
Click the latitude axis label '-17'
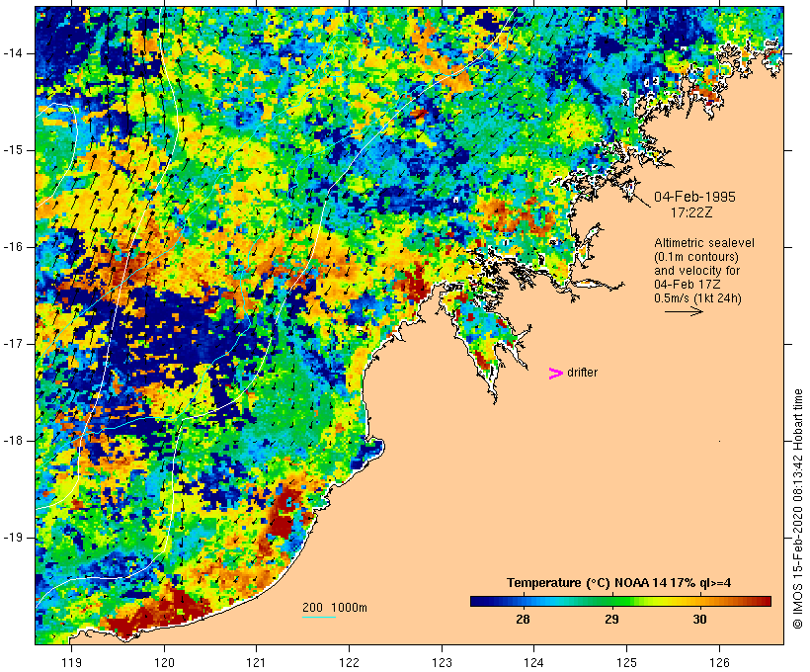pos(13,344)
